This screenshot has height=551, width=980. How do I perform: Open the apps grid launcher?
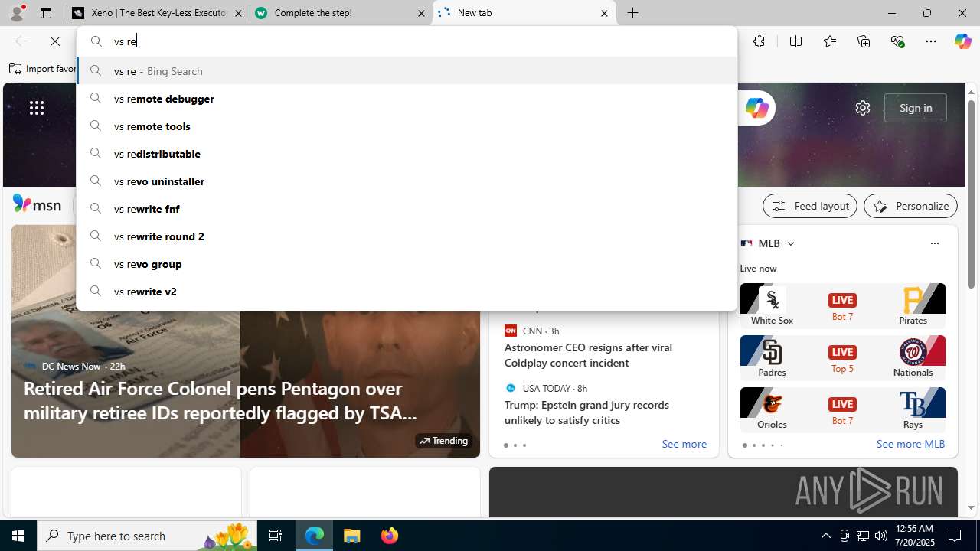[37, 108]
